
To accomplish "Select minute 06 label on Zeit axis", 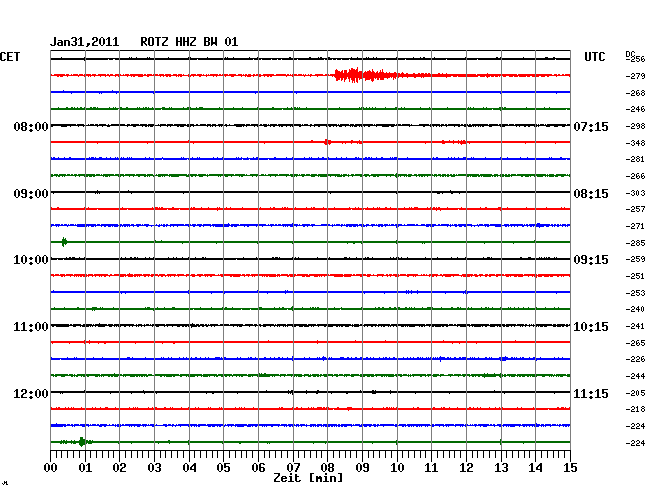I will [x=258, y=468].
